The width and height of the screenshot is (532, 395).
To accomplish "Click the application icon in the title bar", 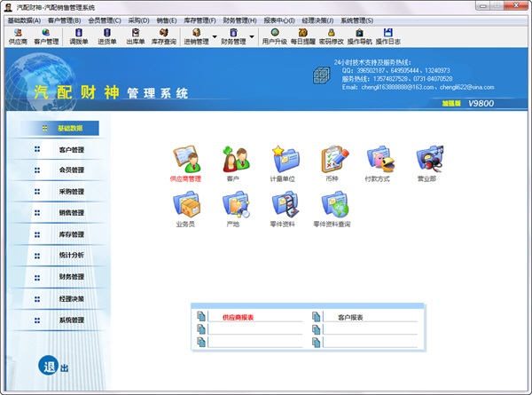I will 8,7.
